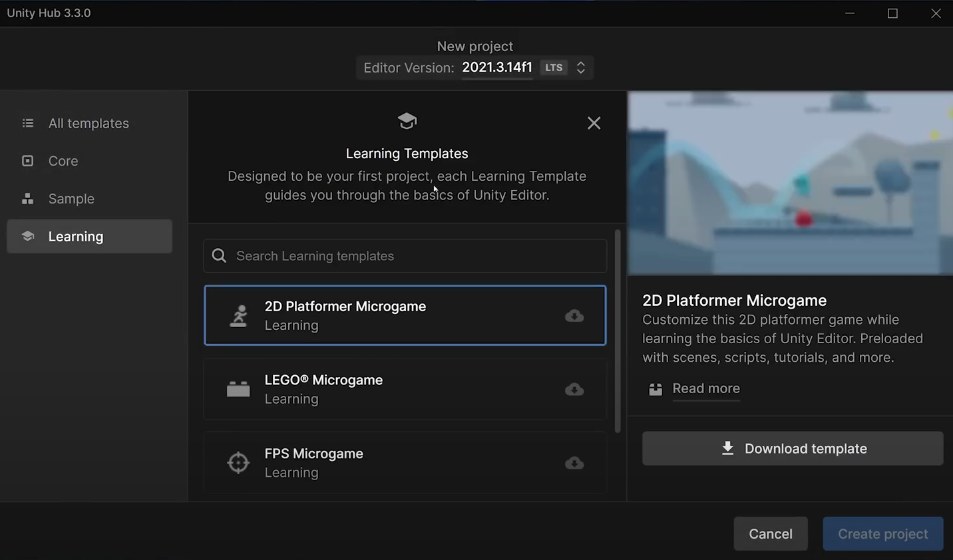This screenshot has height=560, width=953.
Task: Download FPS Microgame via cloud icon
Action: coord(574,464)
